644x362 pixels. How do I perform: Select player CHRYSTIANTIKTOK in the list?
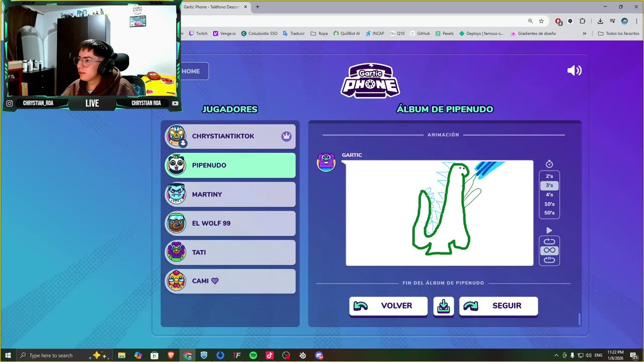pos(230,136)
